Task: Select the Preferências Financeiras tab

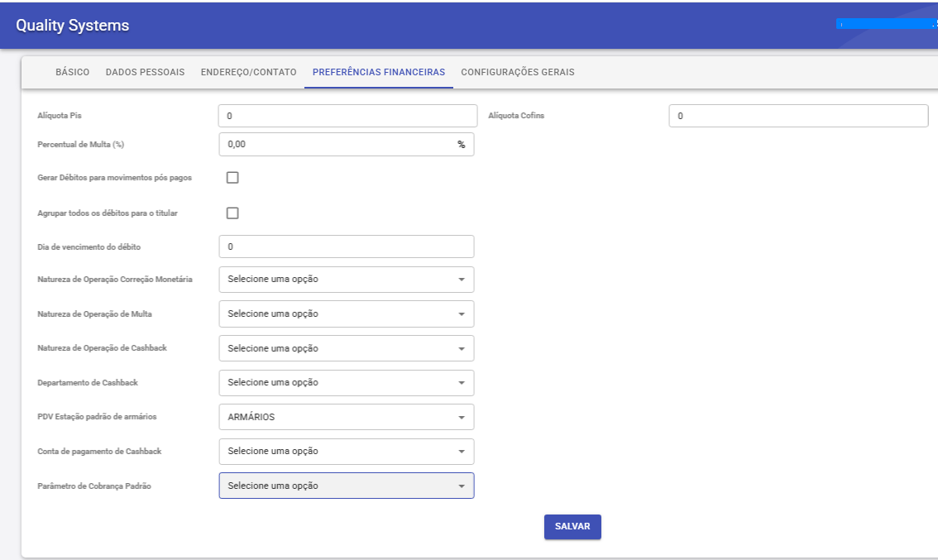Action: (378, 72)
